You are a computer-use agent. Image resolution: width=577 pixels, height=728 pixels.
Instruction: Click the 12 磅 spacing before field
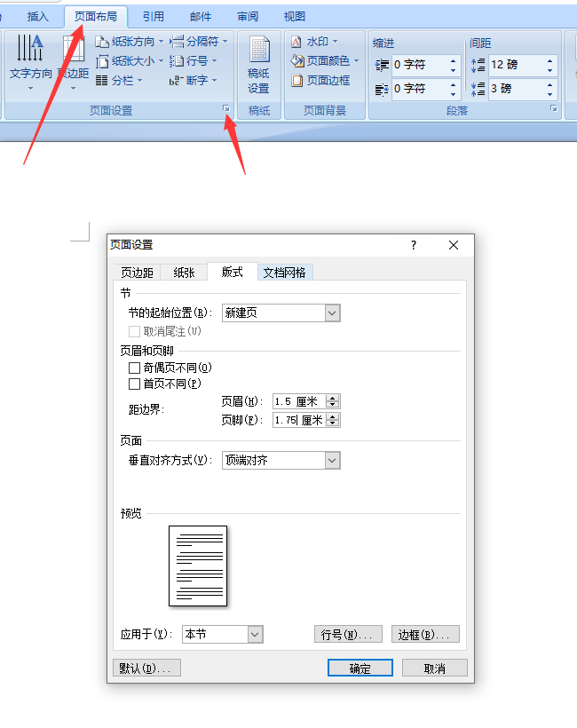pos(517,65)
